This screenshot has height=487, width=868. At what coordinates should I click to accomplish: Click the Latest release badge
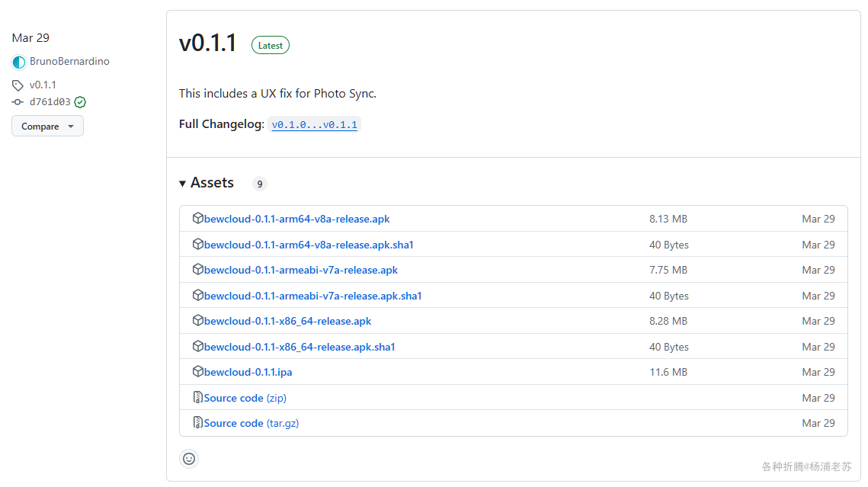point(271,46)
